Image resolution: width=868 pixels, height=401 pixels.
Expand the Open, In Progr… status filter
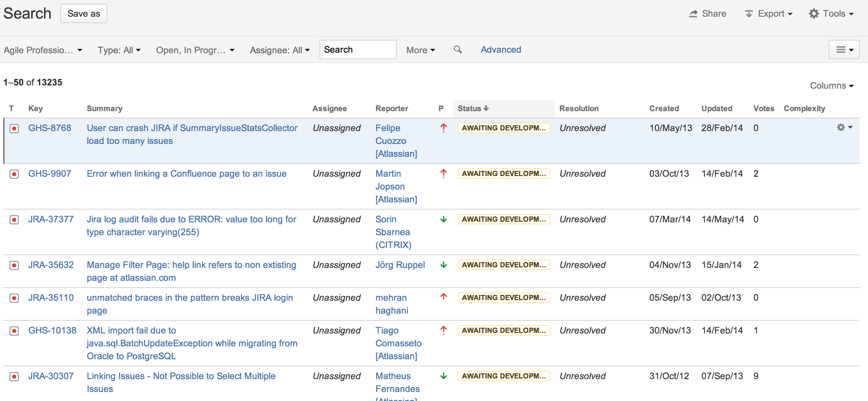tap(195, 50)
